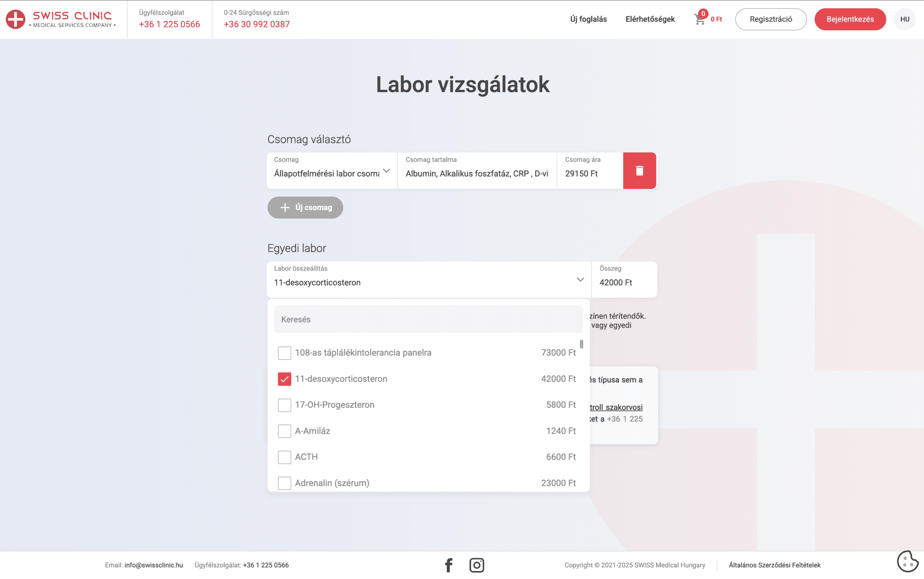
Task: Click the Összeg 42000 Ft value
Action: pos(616,282)
